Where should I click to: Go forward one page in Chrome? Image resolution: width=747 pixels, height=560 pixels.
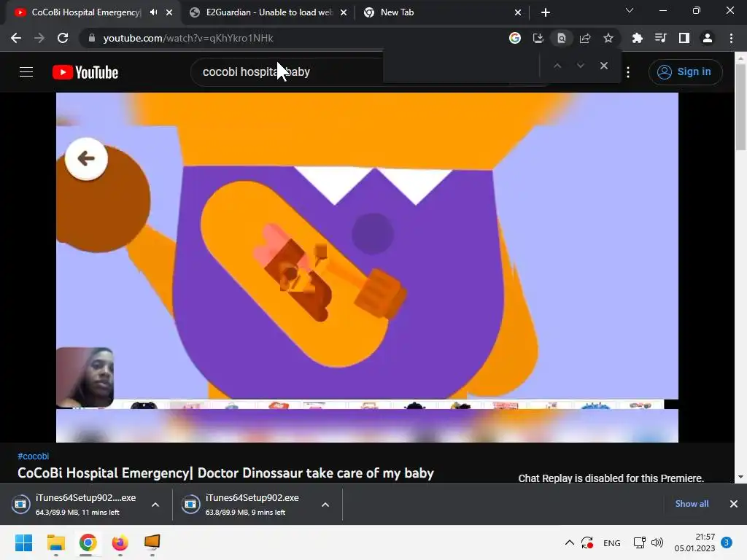39,38
